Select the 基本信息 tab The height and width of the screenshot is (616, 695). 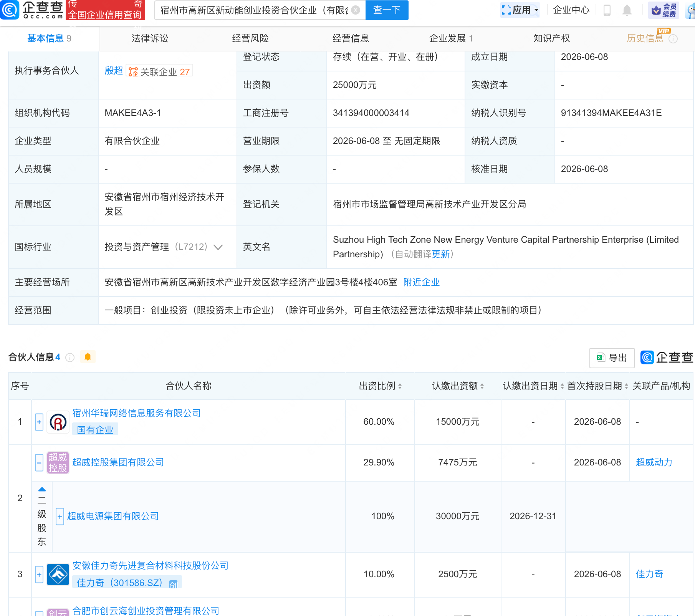pyautogui.click(x=49, y=38)
